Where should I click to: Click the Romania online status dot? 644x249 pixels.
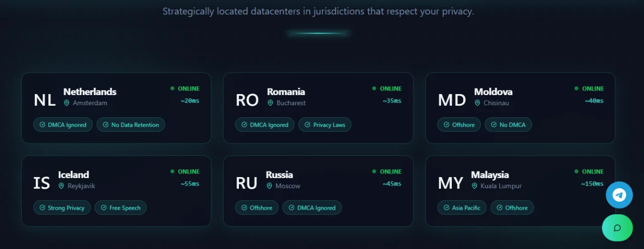pyautogui.click(x=374, y=89)
